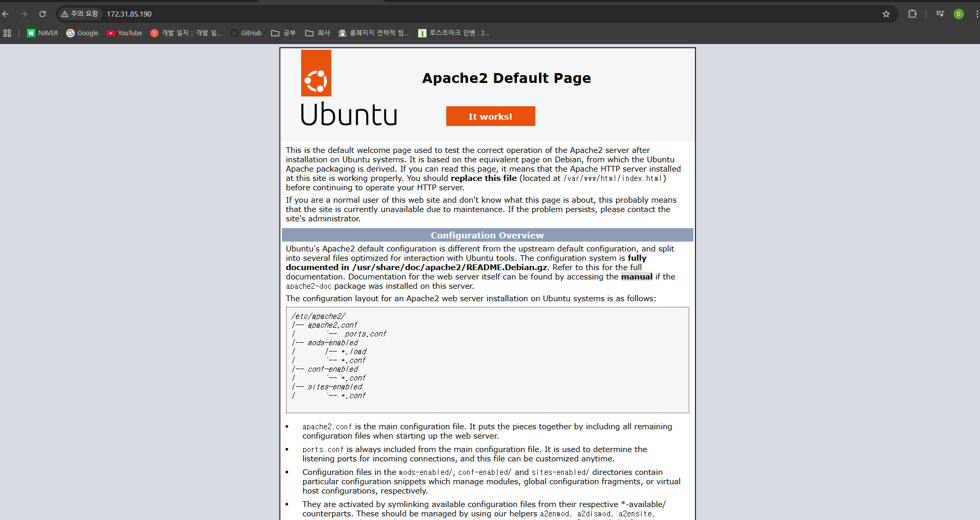Click the '/var/www/html/index.html' path text
Viewport: 980px width, 520px height.
point(613,178)
